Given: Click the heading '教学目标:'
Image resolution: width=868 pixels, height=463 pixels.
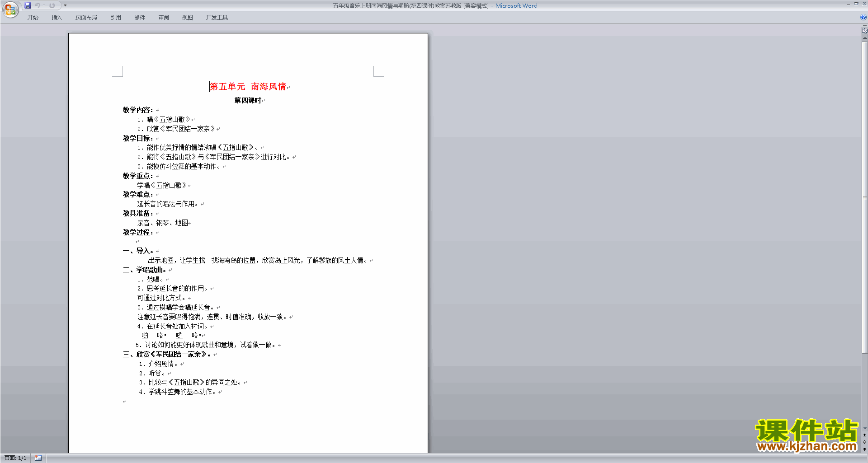Looking at the screenshot, I should (x=138, y=138).
